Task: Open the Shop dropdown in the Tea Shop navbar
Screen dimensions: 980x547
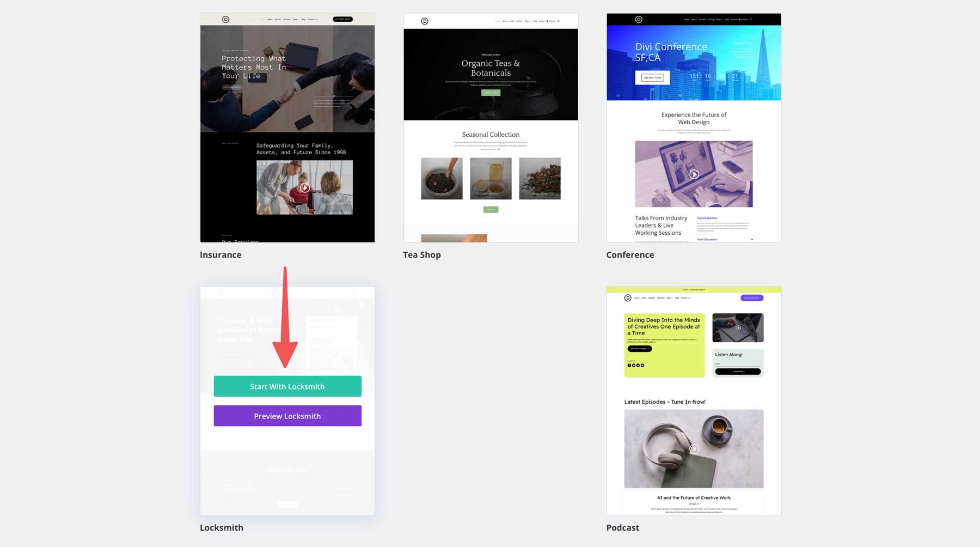Action: point(527,21)
